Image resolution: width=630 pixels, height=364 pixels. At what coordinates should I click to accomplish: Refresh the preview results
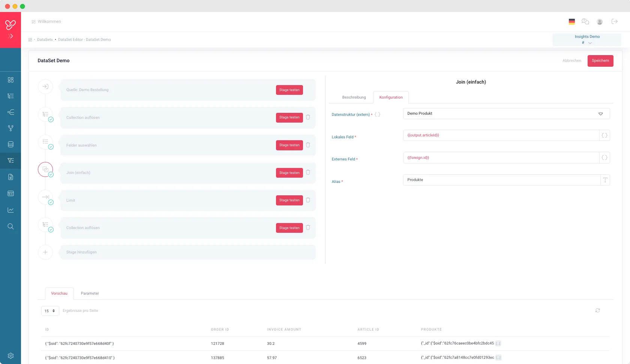coord(598,310)
